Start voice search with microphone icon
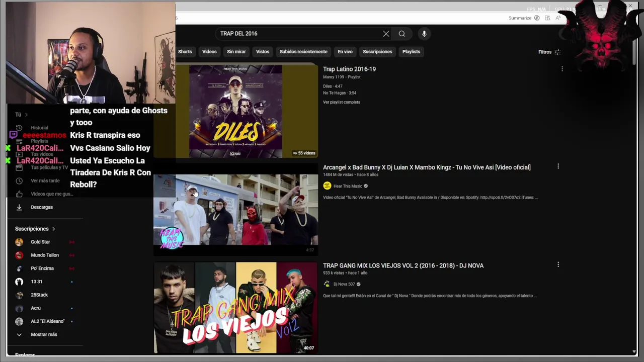The width and height of the screenshot is (644, 362). pyautogui.click(x=424, y=34)
